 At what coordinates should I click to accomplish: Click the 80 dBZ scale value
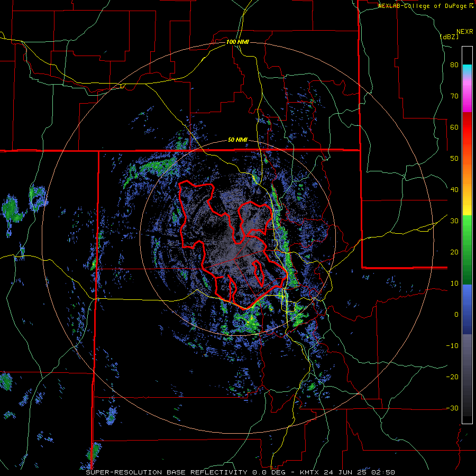click(454, 65)
